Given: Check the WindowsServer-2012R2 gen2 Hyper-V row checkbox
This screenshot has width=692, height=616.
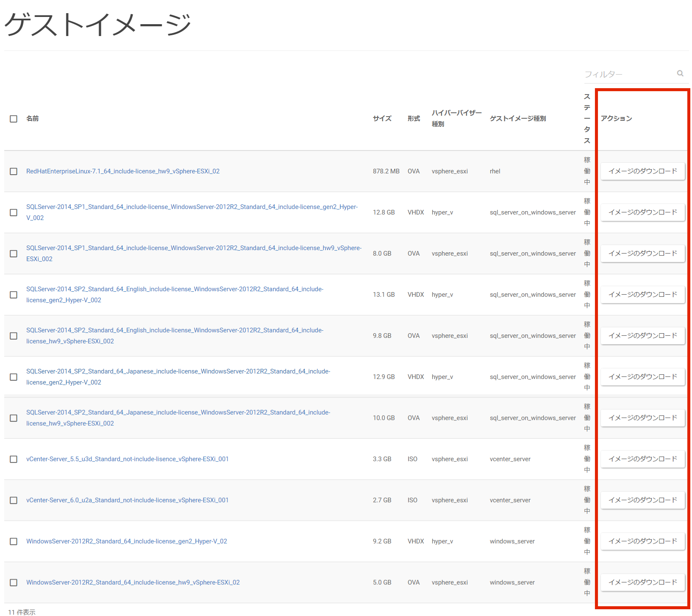Looking at the screenshot, I should [x=14, y=541].
